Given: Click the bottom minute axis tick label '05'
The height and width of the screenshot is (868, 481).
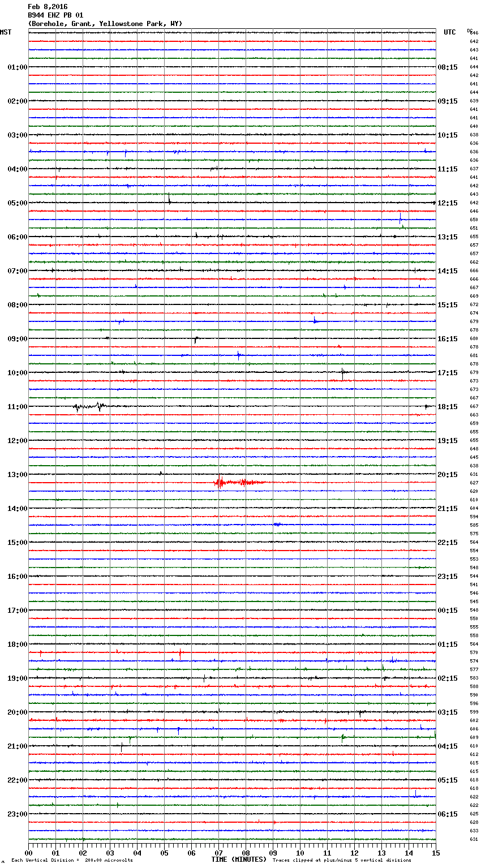Looking at the screenshot, I should 164,853.
